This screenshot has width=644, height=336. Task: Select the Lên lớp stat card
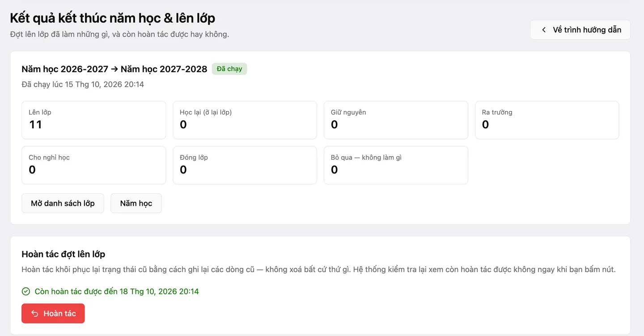point(94,120)
